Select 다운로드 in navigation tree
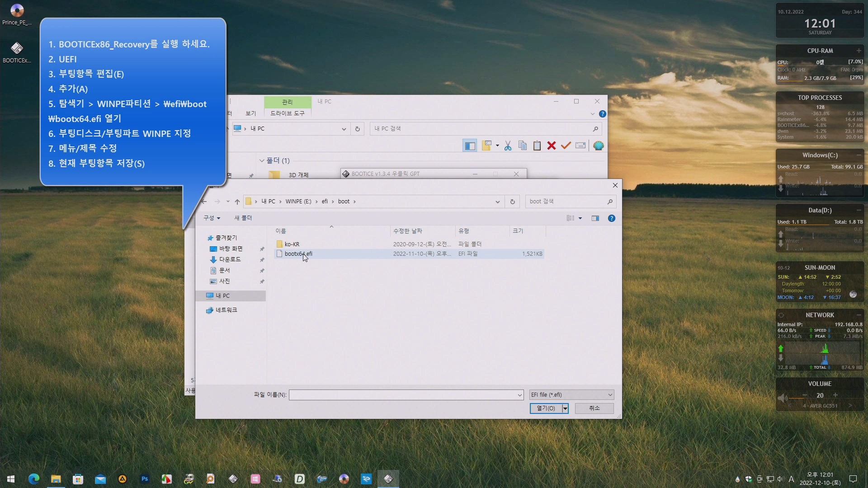The image size is (868, 488). click(x=230, y=259)
